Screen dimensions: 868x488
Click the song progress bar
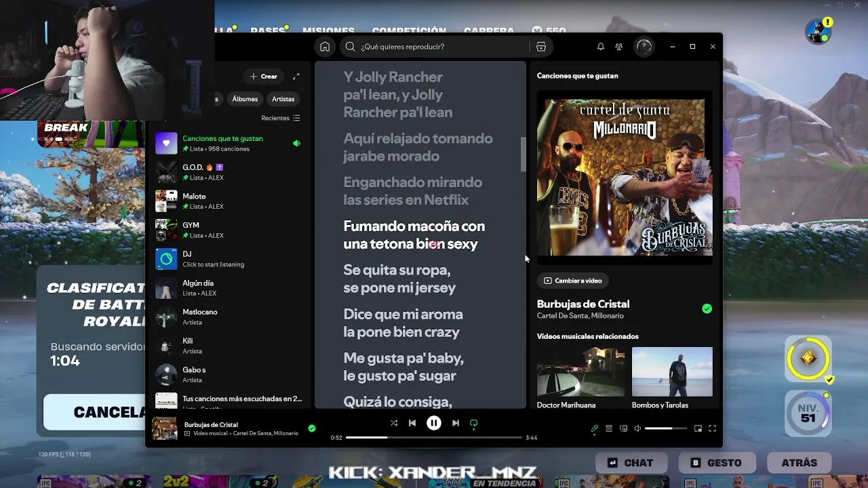point(434,438)
